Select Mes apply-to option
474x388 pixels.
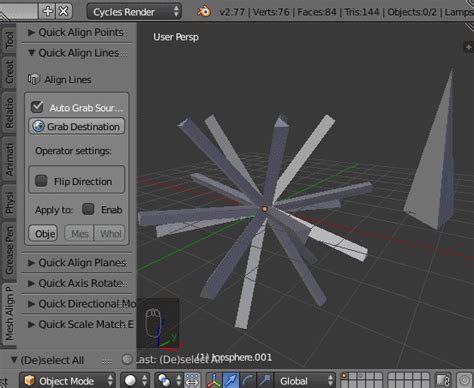point(79,233)
